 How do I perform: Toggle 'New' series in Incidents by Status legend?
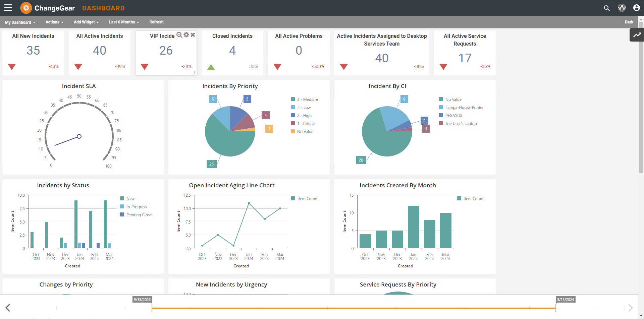click(x=130, y=199)
